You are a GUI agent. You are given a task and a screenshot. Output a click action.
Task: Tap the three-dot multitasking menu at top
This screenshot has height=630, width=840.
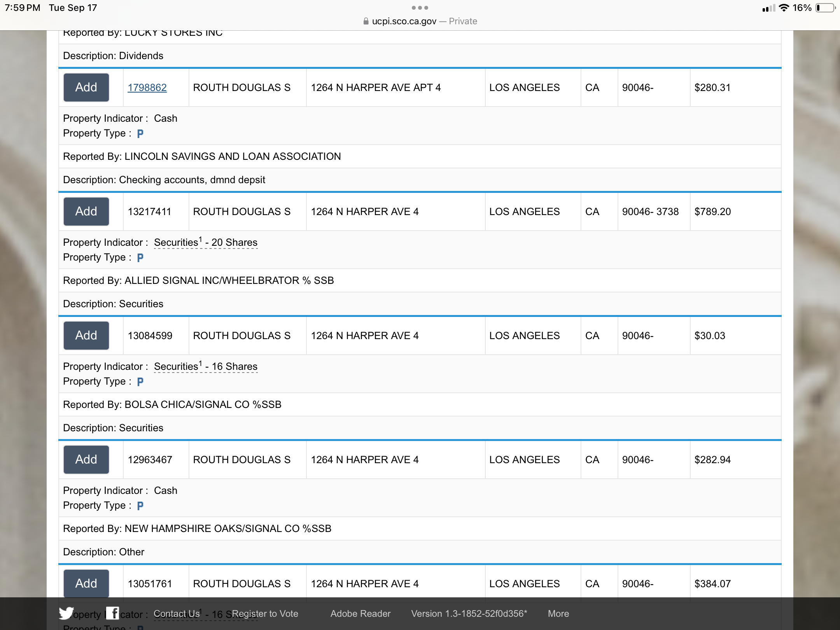420,8
